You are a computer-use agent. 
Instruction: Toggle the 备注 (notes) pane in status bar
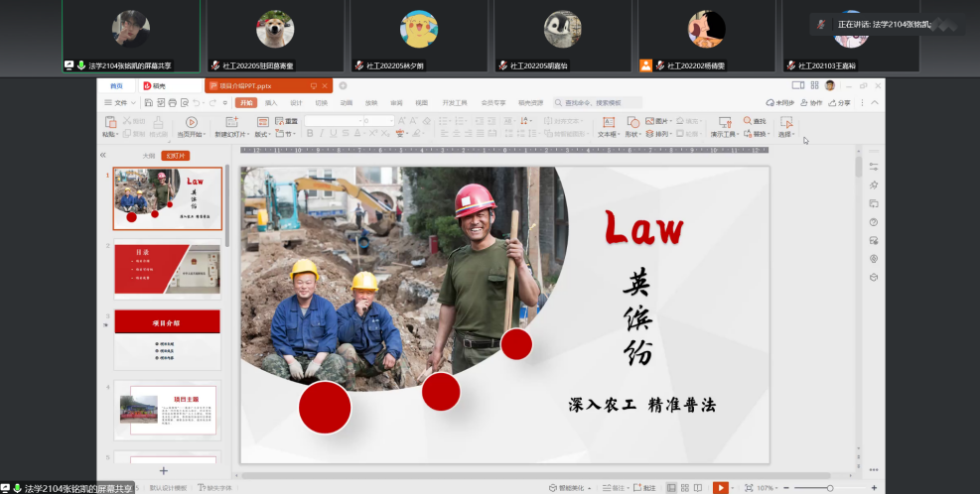coord(617,488)
